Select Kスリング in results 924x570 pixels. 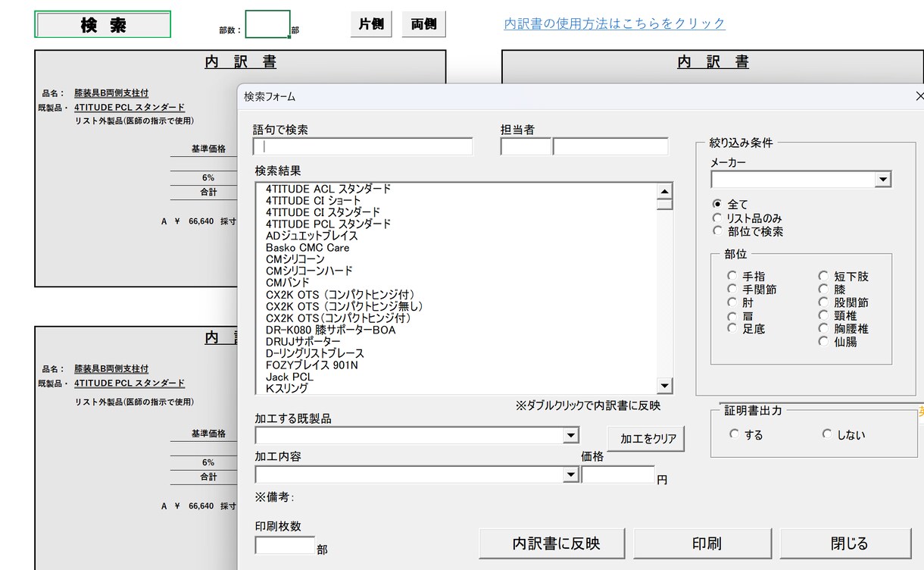click(286, 388)
